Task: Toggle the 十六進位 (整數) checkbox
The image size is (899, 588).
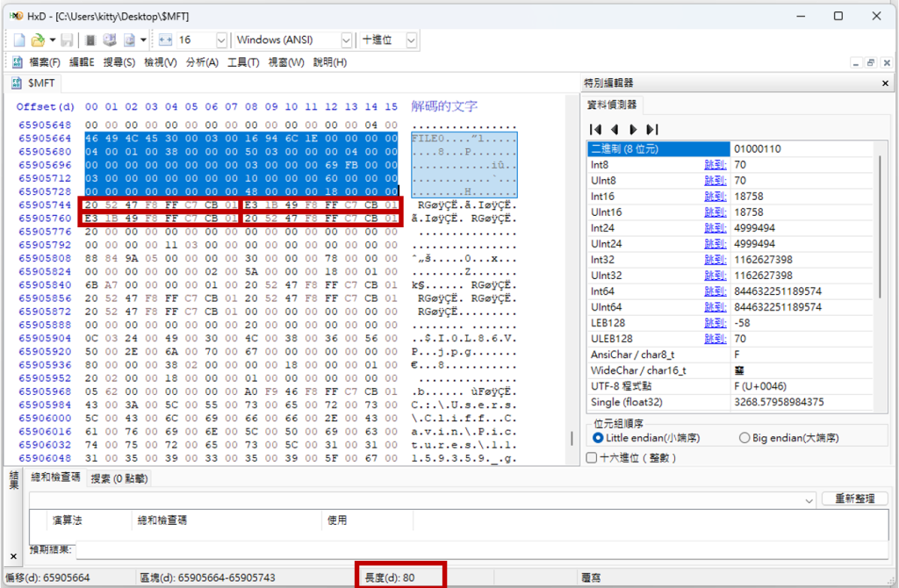Action: [x=592, y=457]
